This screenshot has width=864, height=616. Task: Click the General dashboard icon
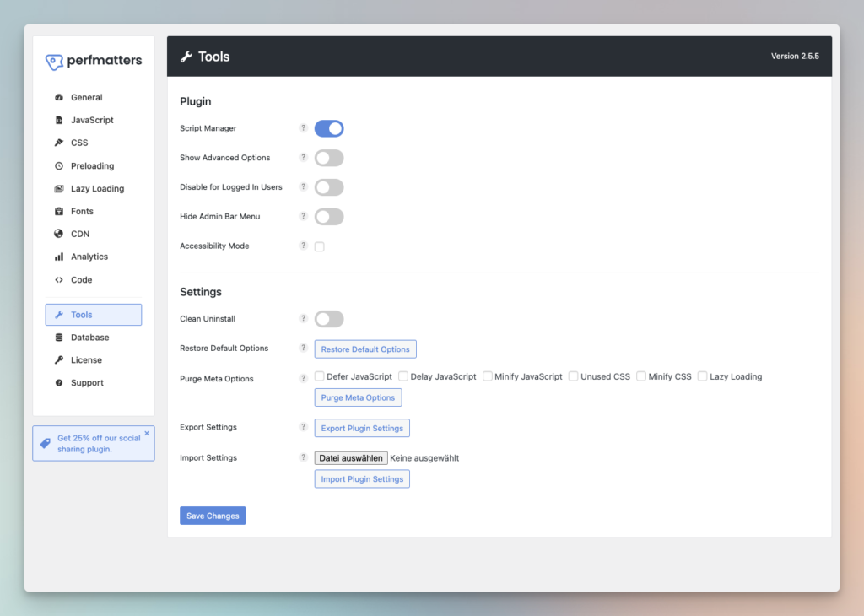(59, 98)
